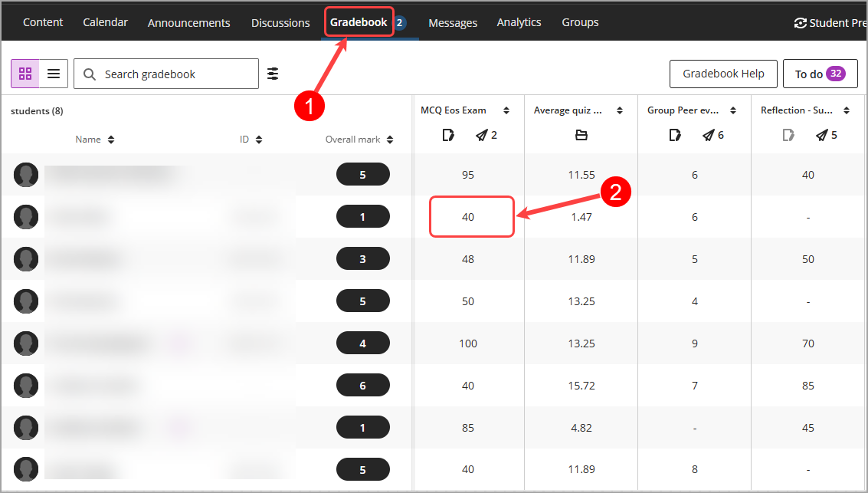
Task: Select MCQ Eos Exam grade 50
Action: [468, 301]
